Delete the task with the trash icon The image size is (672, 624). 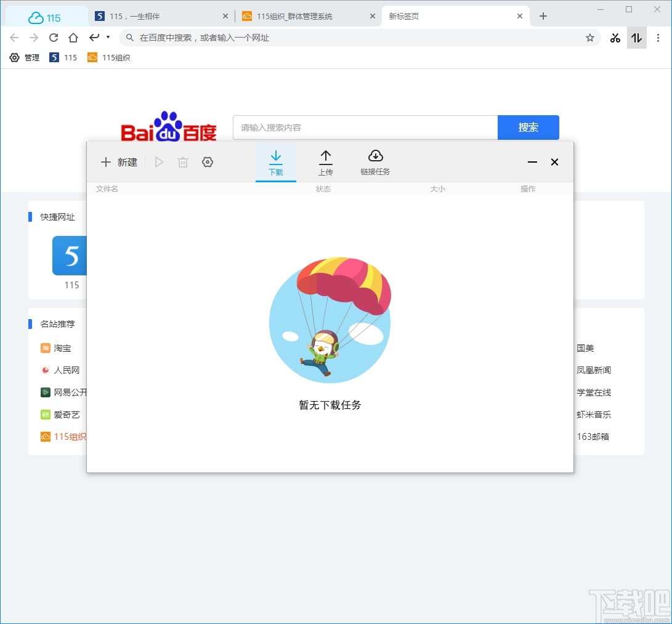(183, 162)
